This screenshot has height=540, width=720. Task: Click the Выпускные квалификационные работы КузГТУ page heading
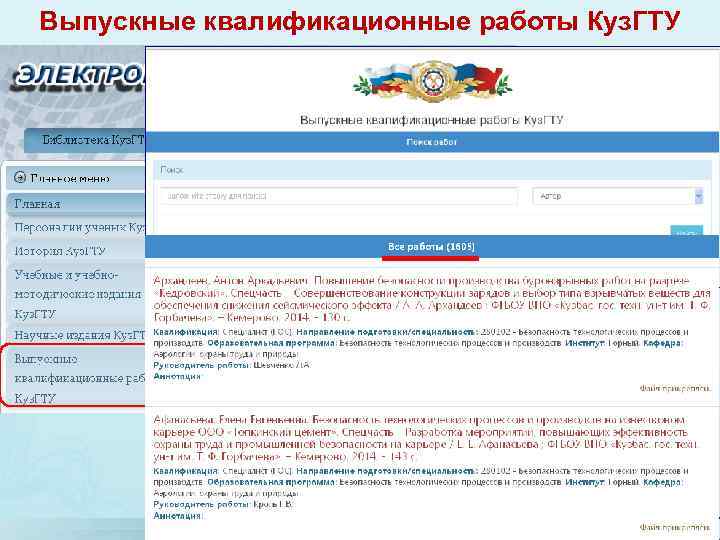[431, 120]
